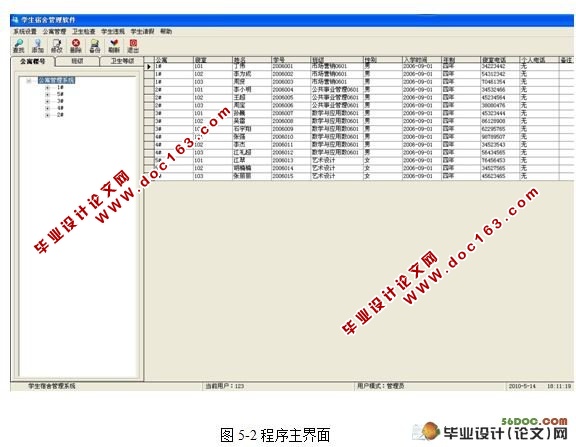Open the 学生请假 menu
576x447 pixels.
tap(143, 32)
